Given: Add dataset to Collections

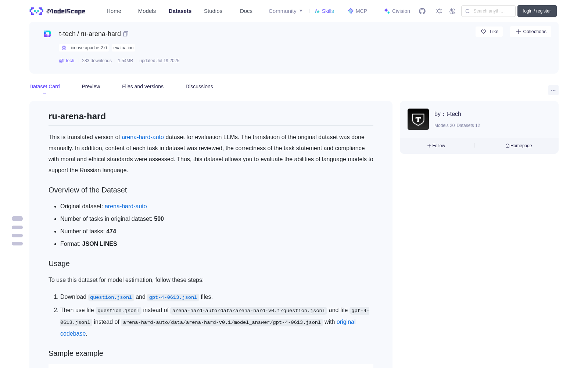Looking at the screenshot, I should [531, 32].
